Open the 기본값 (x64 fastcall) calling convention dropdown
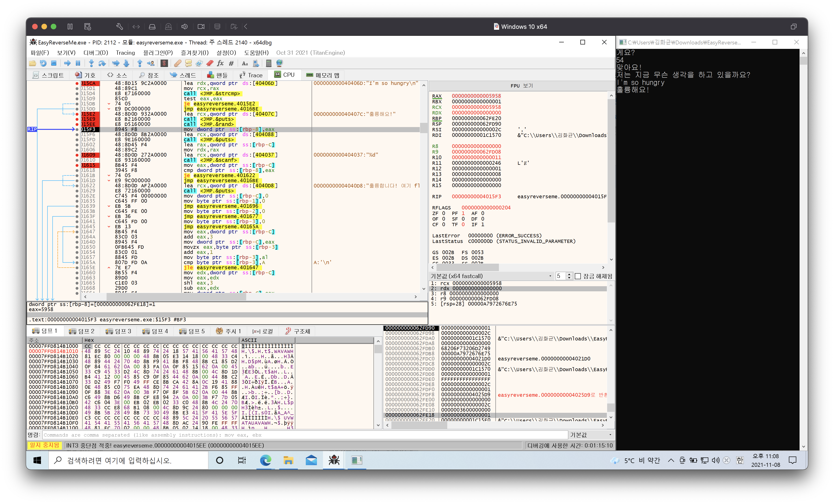This screenshot has height=504, width=834. 491,276
